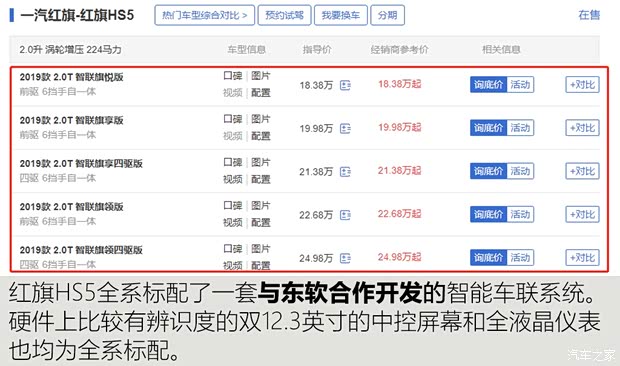Image resolution: width=620 pixels, height=366 pixels.
Task: Open 图片 link for 22.68万 旗领版
Action: coord(261,205)
